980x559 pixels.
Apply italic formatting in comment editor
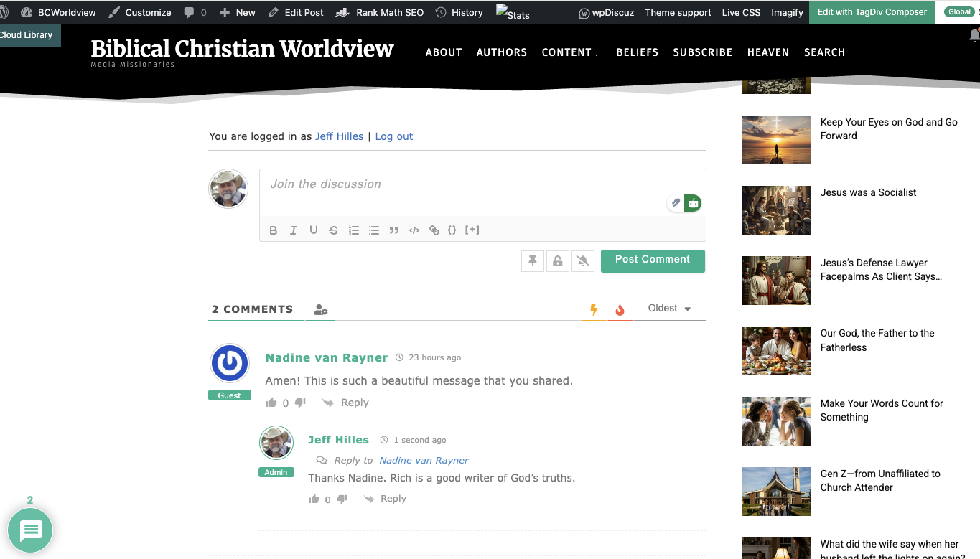pyautogui.click(x=294, y=230)
